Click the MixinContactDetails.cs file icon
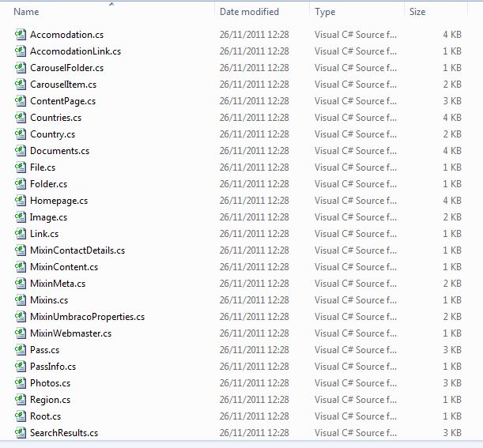 tap(21, 250)
